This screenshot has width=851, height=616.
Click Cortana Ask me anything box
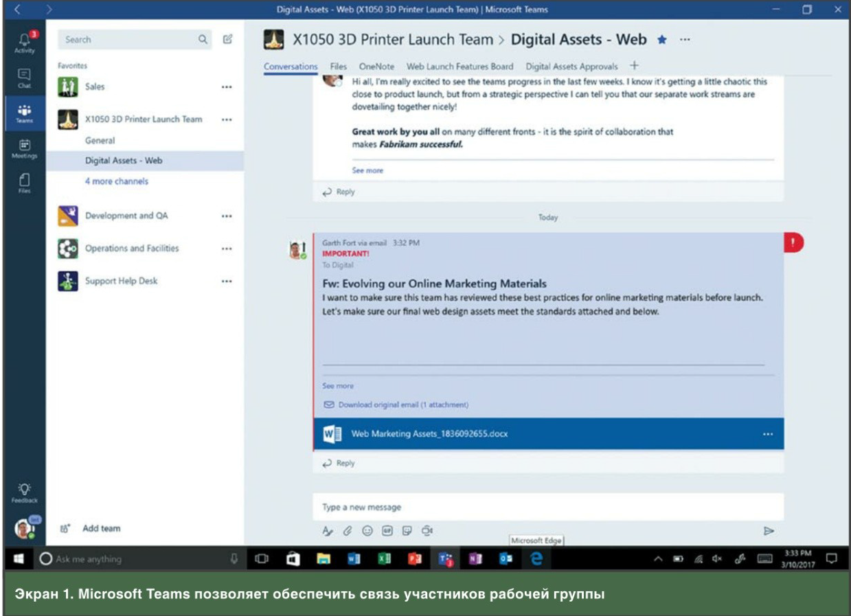(139, 559)
